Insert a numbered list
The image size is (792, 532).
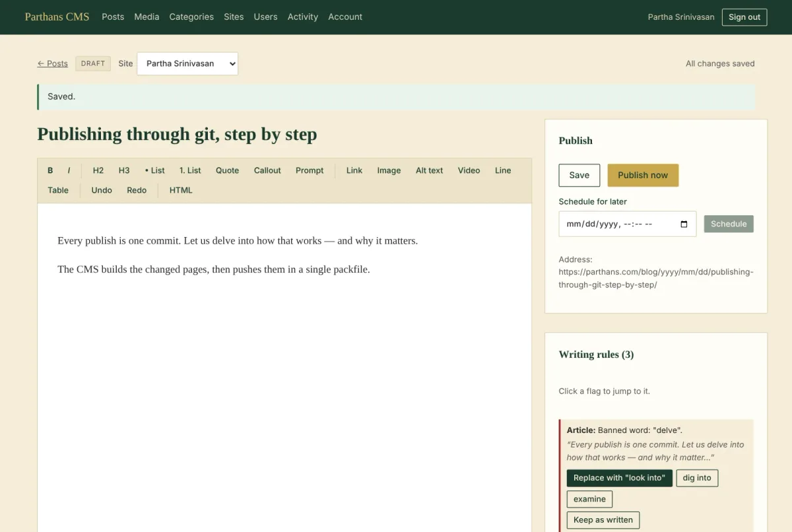(190, 170)
